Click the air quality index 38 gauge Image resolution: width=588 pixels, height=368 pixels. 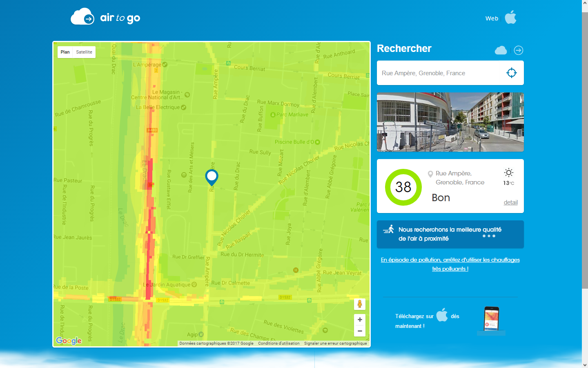(x=403, y=187)
